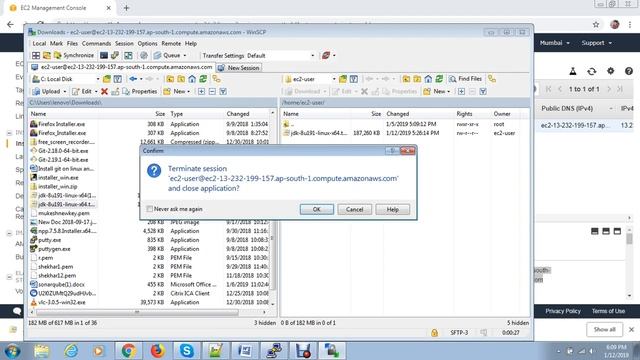Click the Upload button
This screenshot has height=360, width=640.
(47, 91)
